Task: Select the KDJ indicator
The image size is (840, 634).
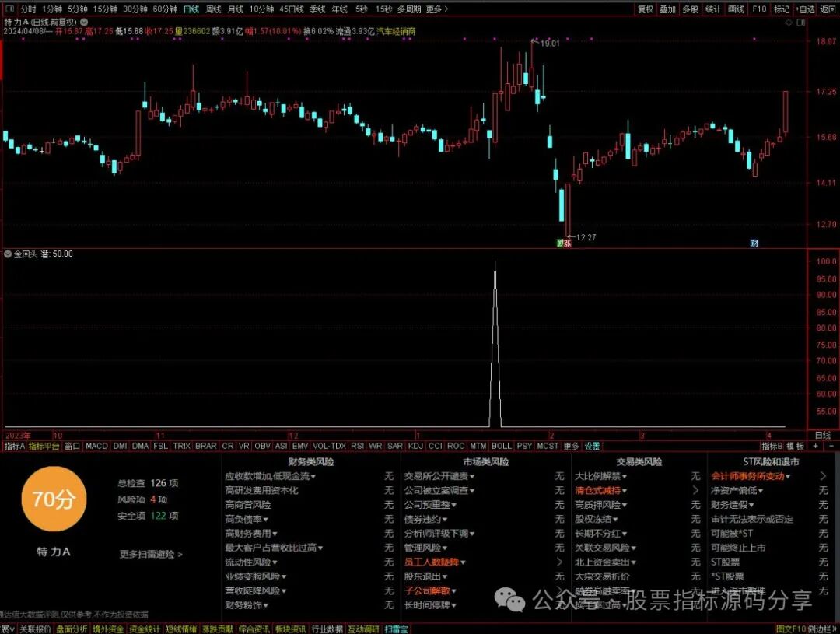Action: click(415, 446)
